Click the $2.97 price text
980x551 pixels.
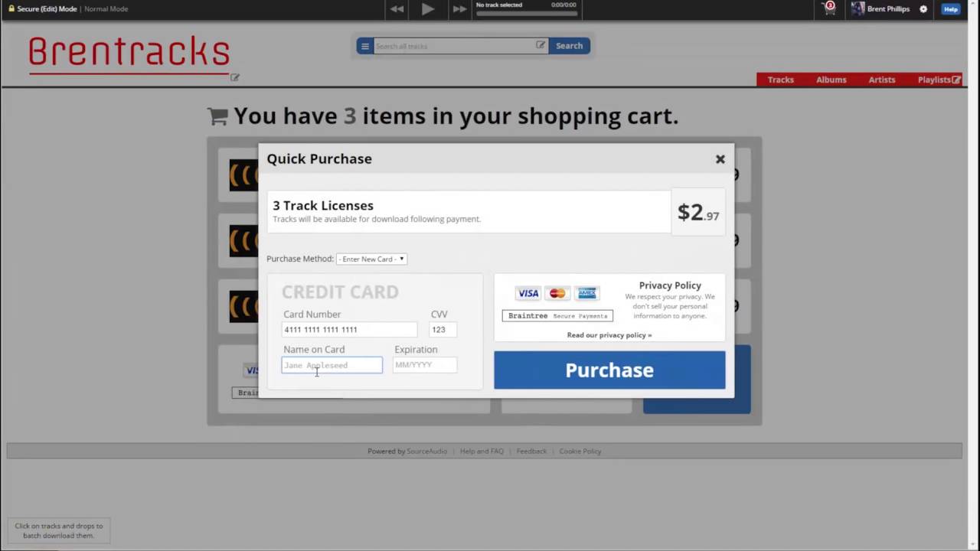pyautogui.click(x=698, y=213)
